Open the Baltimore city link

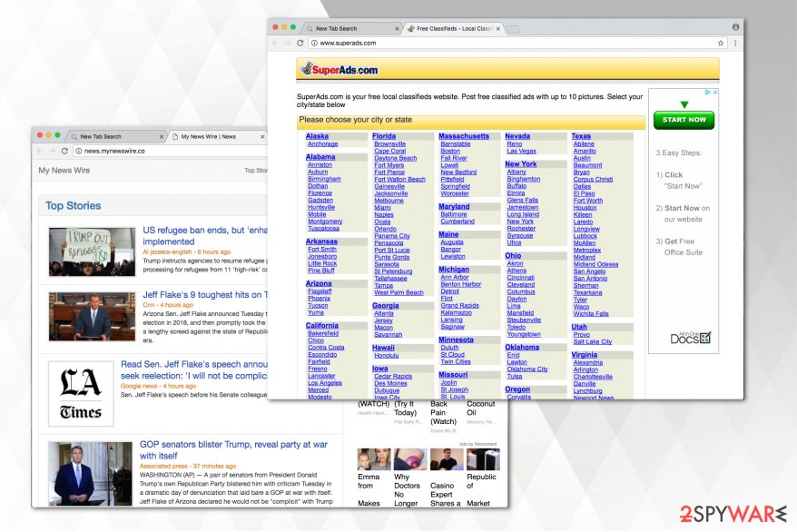(454, 214)
